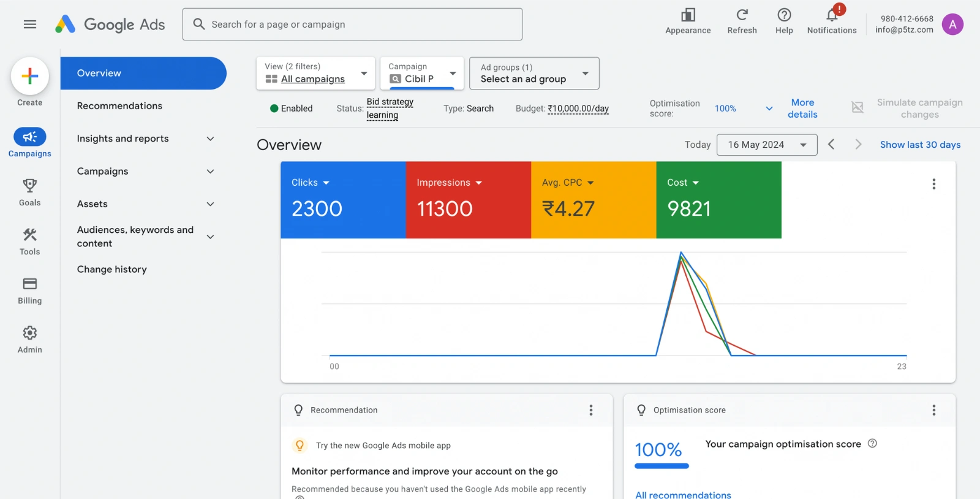Expand Insights and reports section
Image resolution: width=980 pixels, height=499 pixels.
210,139
